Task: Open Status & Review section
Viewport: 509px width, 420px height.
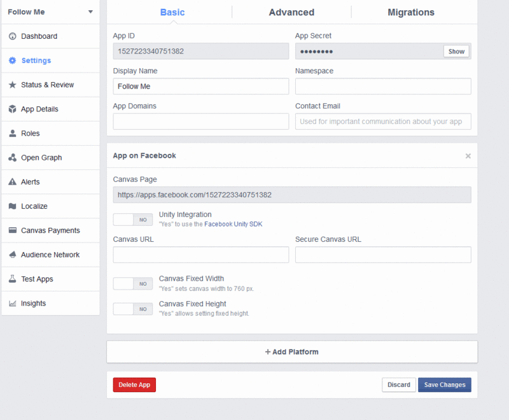Action: point(50,85)
